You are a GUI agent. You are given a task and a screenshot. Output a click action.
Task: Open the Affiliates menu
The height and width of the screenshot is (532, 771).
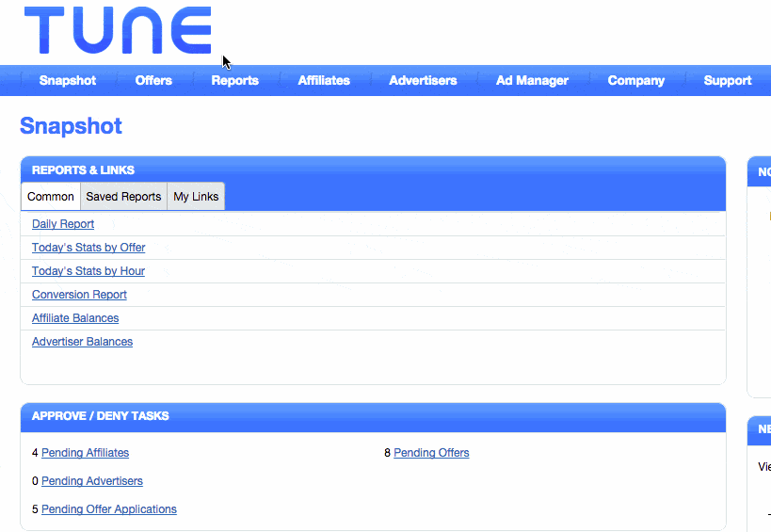324,81
